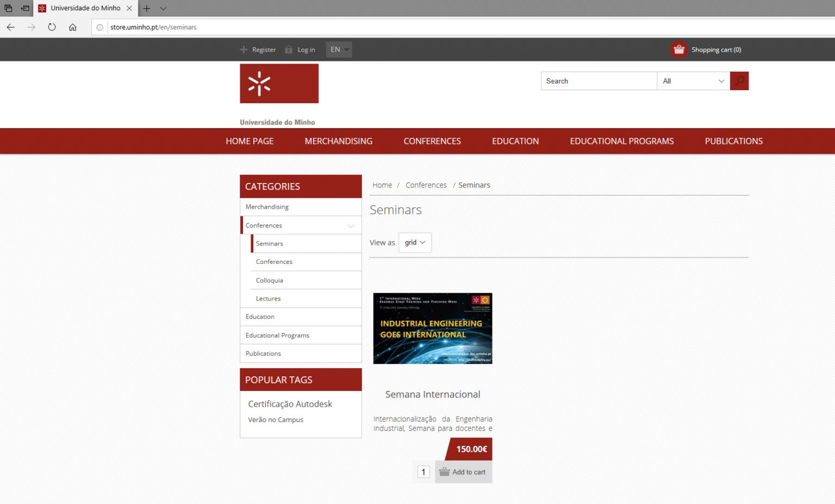Open the shopping cart basket icon

(678, 50)
